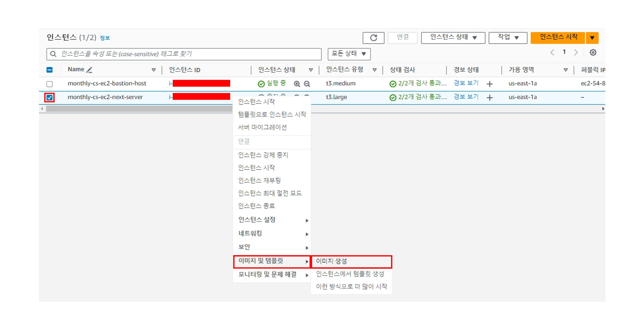644x330 pixels.
Task: Select 인스턴스 재부팅 menu item
Action: tap(272, 181)
